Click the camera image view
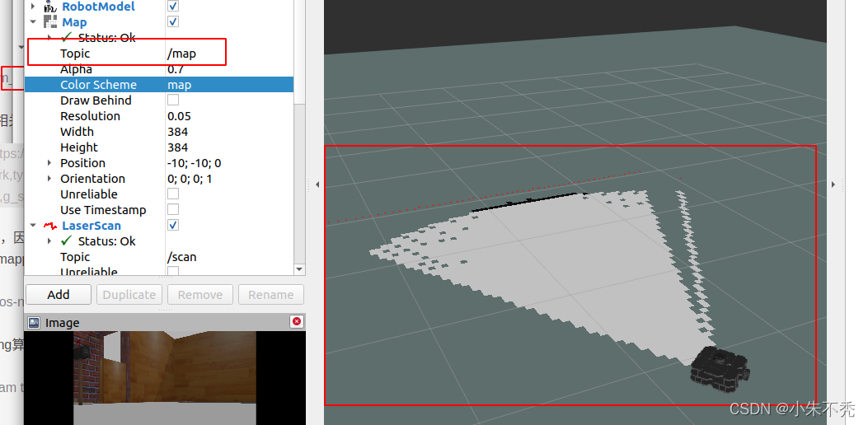 coord(165,378)
